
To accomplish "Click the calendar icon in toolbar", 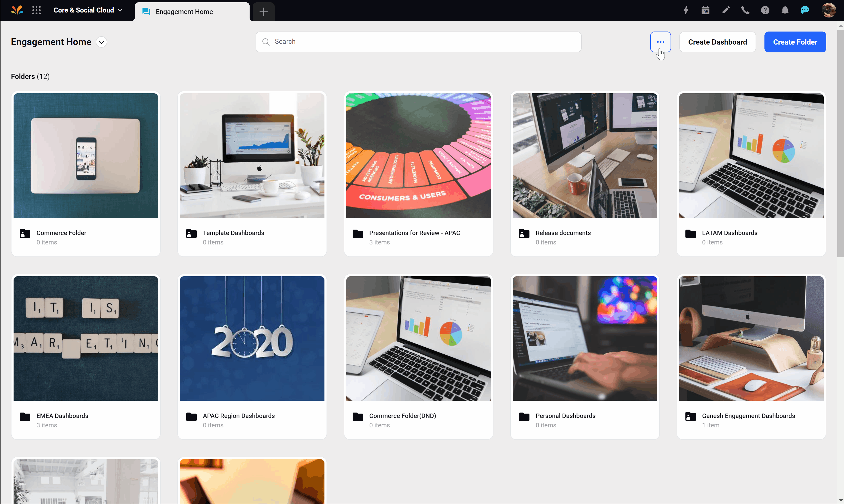I will point(706,11).
